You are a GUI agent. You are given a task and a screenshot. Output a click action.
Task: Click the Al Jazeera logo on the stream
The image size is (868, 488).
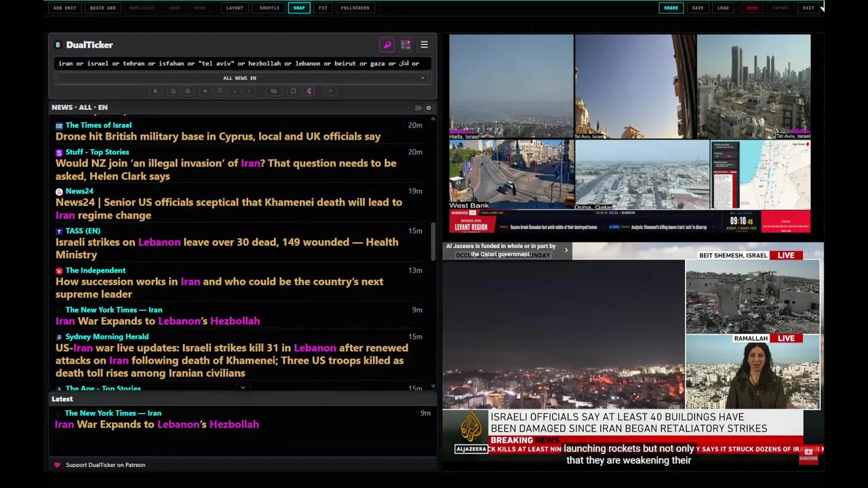471,432
